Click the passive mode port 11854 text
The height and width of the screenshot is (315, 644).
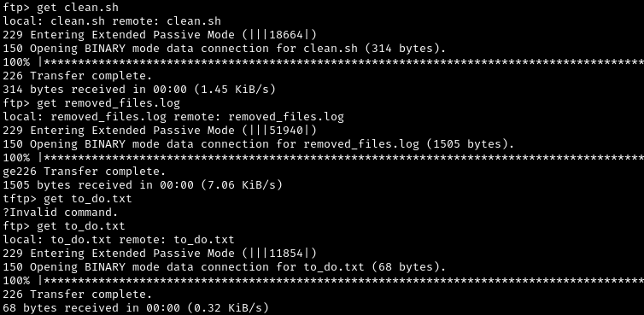[x=286, y=254]
